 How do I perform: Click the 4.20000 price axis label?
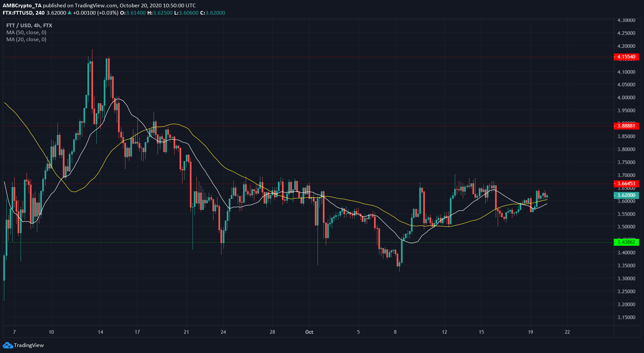click(626, 46)
